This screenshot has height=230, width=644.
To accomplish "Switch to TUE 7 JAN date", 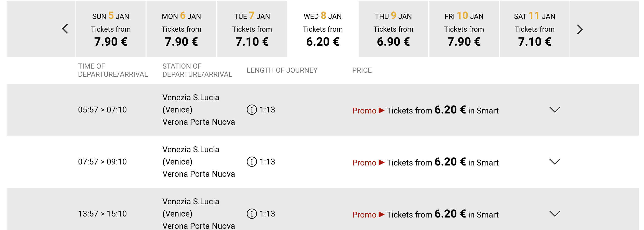I will coord(252,29).
